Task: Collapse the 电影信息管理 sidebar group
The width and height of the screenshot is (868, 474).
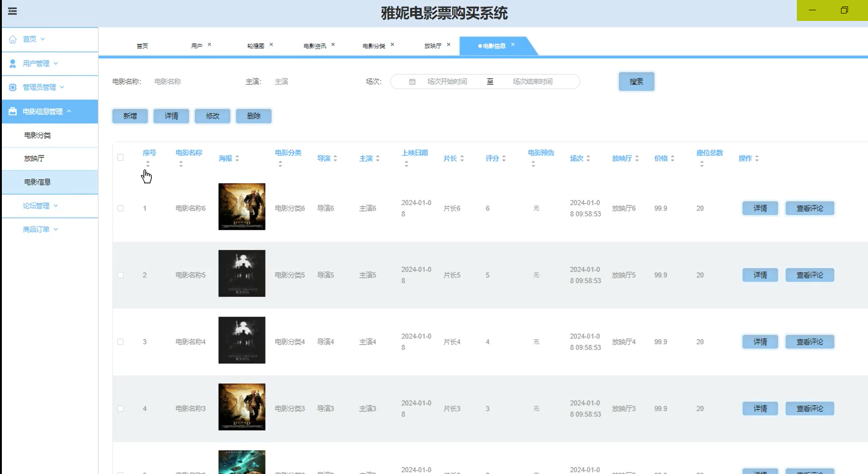Action: coord(69,112)
